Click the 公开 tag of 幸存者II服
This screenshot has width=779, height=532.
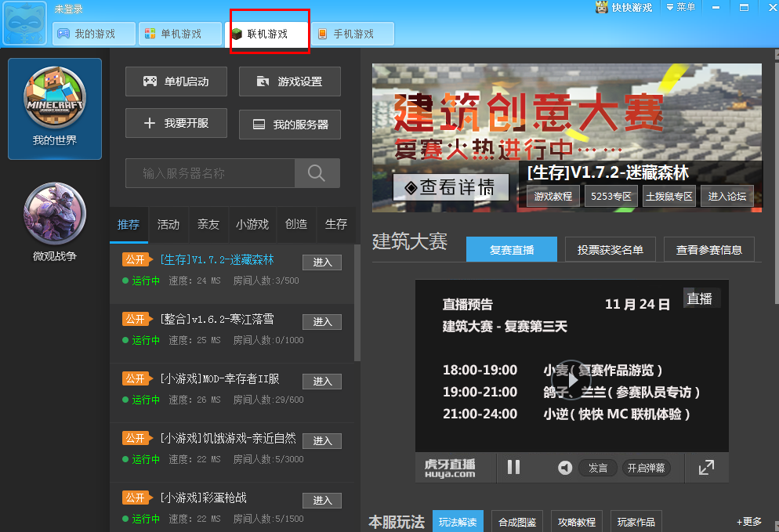[x=137, y=378]
